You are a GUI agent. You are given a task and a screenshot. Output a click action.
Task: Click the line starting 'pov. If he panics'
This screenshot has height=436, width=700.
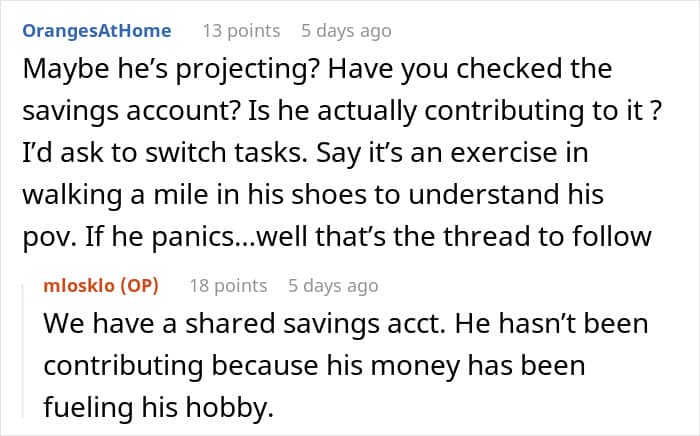337,237
